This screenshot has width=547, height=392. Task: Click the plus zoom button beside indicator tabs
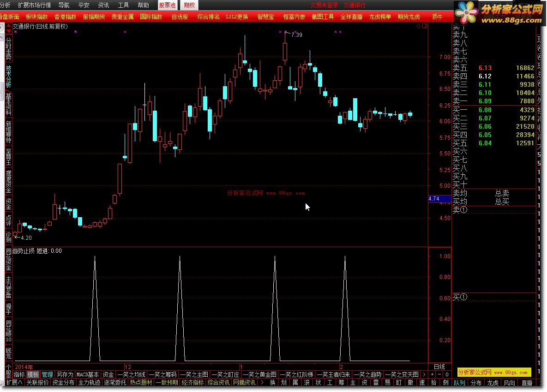click(432, 374)
